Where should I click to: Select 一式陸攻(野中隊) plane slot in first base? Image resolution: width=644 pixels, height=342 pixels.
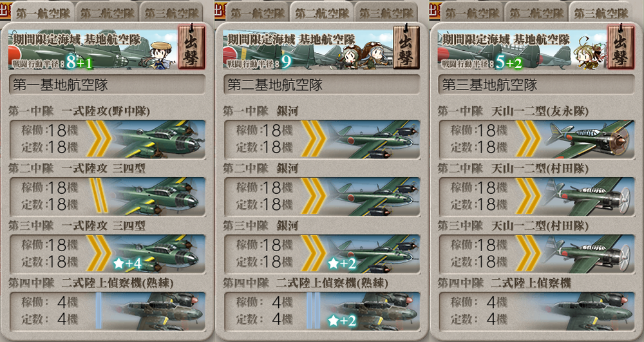107,139
